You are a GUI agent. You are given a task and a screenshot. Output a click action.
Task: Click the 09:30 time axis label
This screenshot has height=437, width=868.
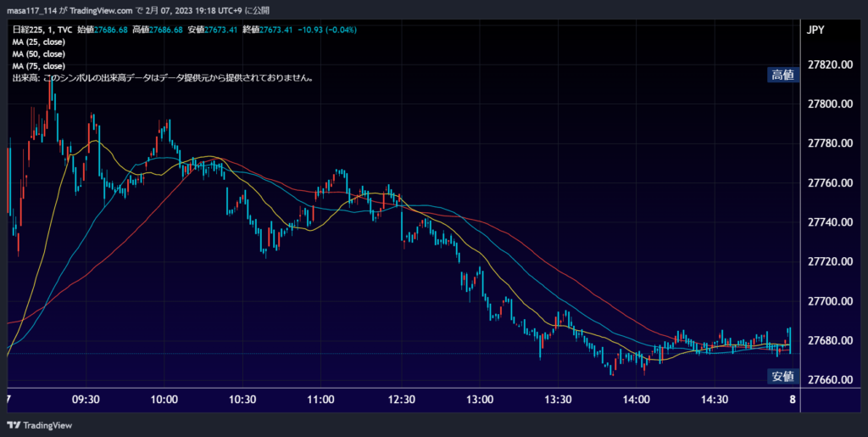click(86, 400)
